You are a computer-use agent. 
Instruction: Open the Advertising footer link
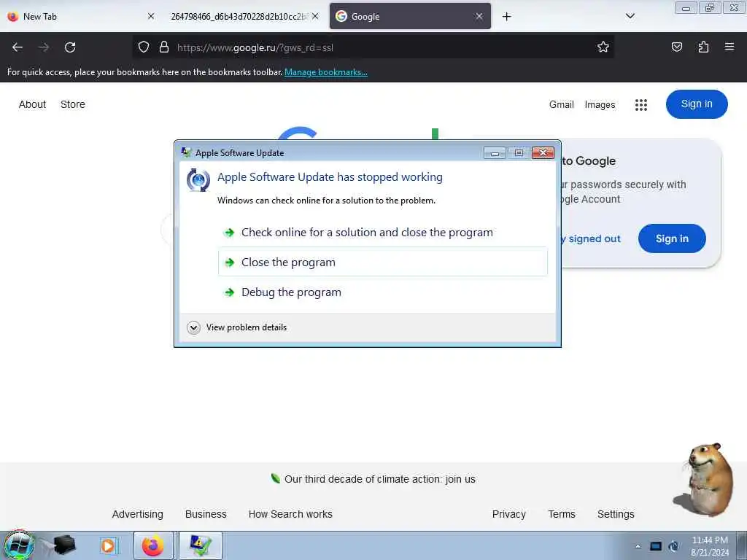138,514
